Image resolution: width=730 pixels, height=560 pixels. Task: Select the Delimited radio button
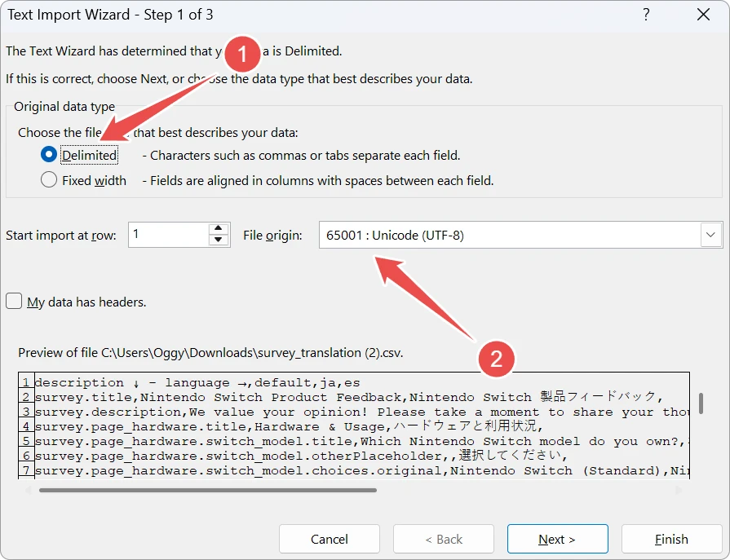pyautogui.click(x=49, y=155)
